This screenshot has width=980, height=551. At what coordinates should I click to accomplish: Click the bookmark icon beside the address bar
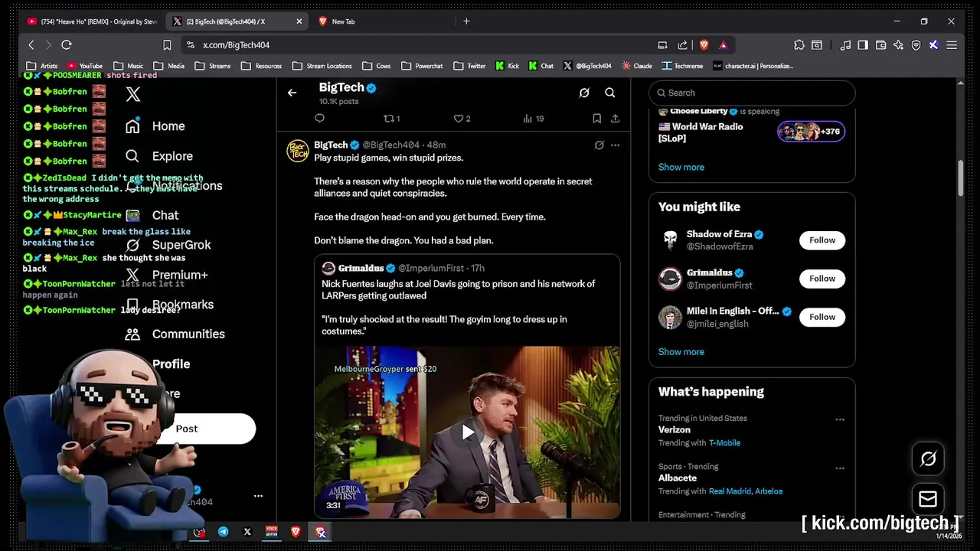click(x=167, y=45)
